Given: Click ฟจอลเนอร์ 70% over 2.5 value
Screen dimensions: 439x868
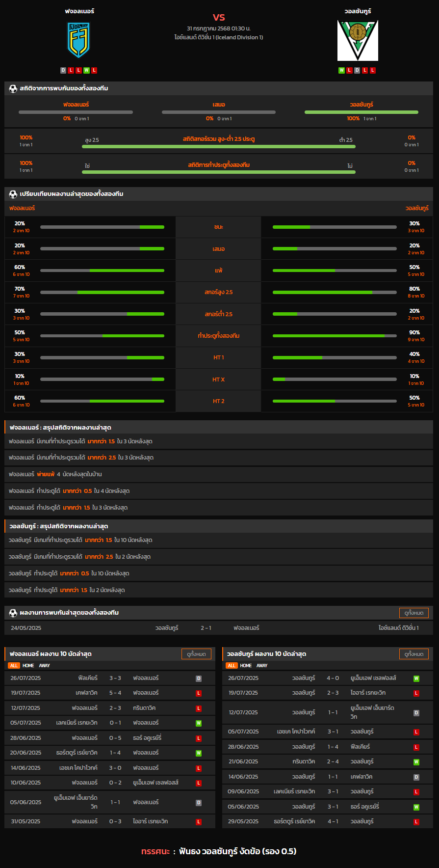Looking at the screenshot, I should pyautogui.click(x=20, y=289).
